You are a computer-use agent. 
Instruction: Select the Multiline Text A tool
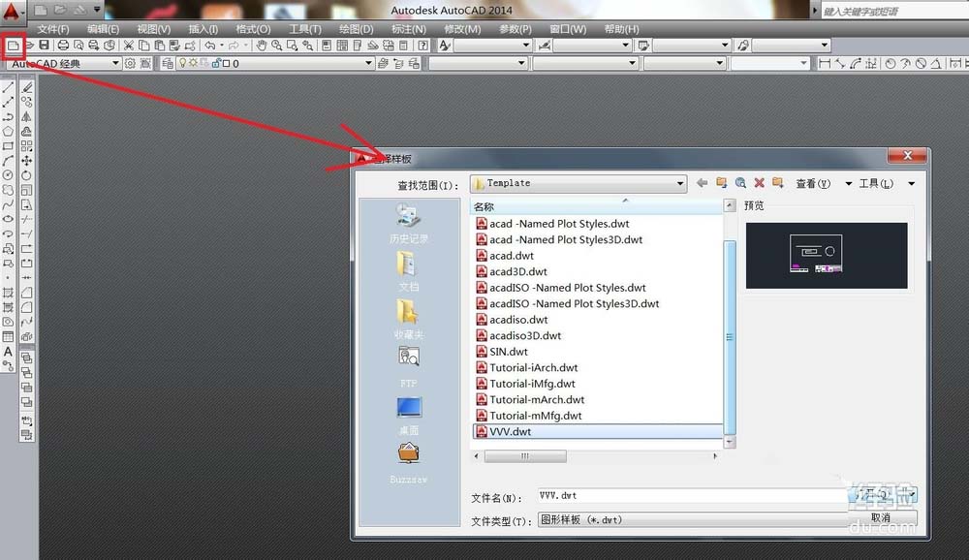(x=8, y=351)
